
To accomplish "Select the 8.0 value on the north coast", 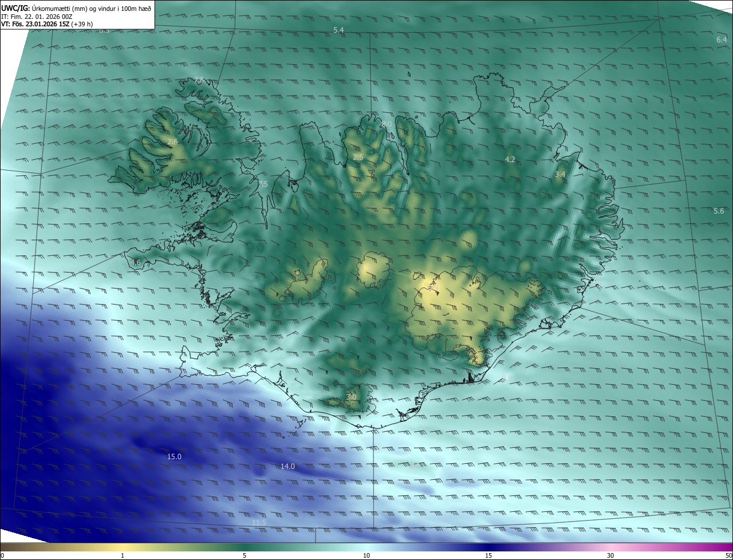I will (387, 124).
